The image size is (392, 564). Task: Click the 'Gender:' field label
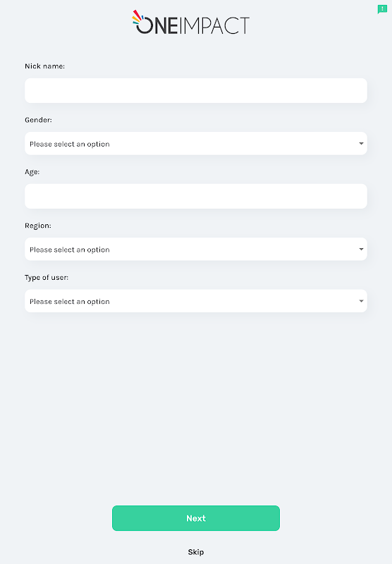click(38, 120)
